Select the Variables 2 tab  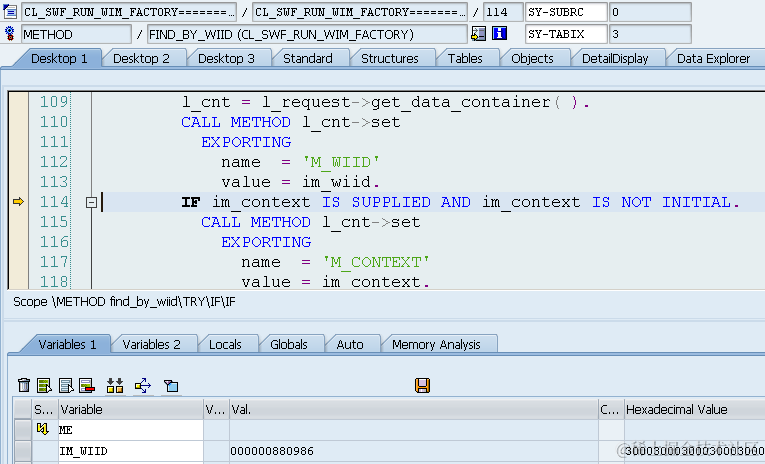click(x=152, y=344)
